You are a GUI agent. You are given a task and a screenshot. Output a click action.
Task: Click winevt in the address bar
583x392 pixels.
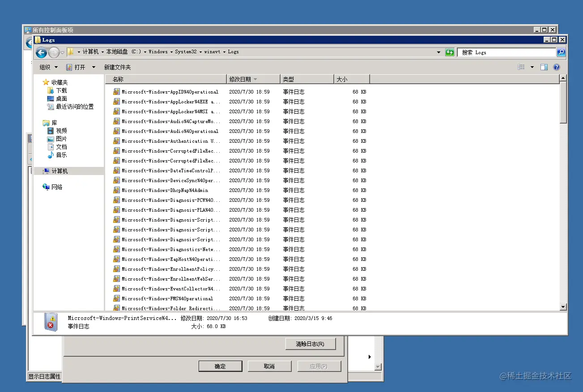point(213,52)
